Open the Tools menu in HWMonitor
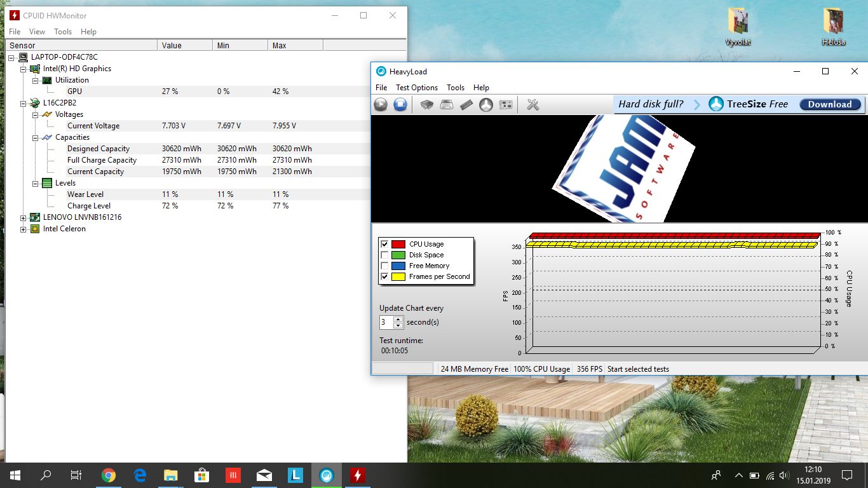The height and width of the screenshot is (488, 868). [63, 32]
